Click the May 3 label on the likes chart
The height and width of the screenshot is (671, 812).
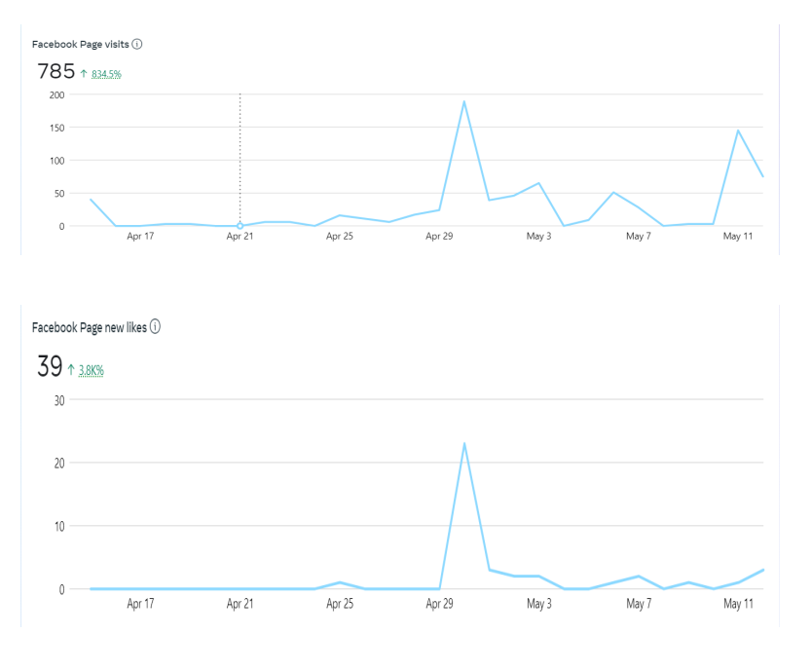[538, 604]
